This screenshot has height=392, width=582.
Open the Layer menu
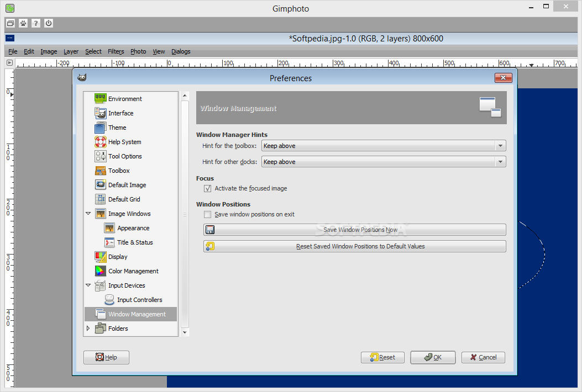[x=71, y=51]
